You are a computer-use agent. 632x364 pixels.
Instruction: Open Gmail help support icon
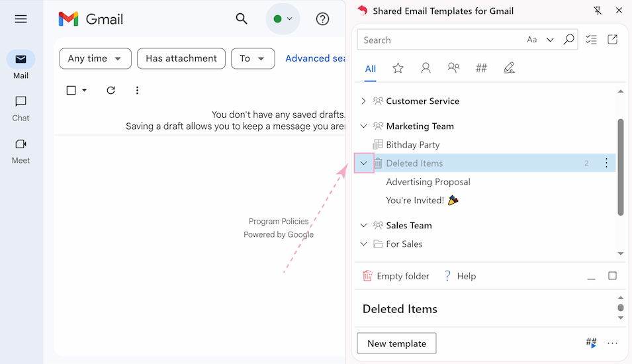[322, 19]
